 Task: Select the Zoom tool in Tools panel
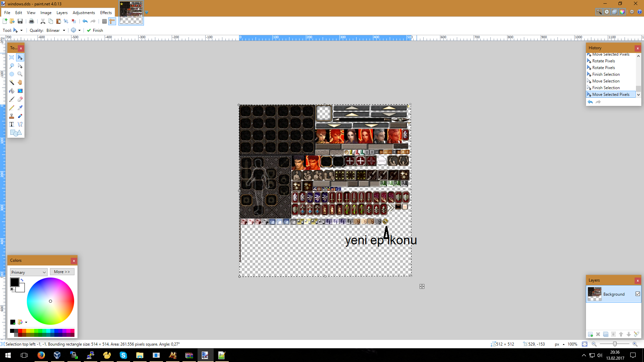point(20,74)
